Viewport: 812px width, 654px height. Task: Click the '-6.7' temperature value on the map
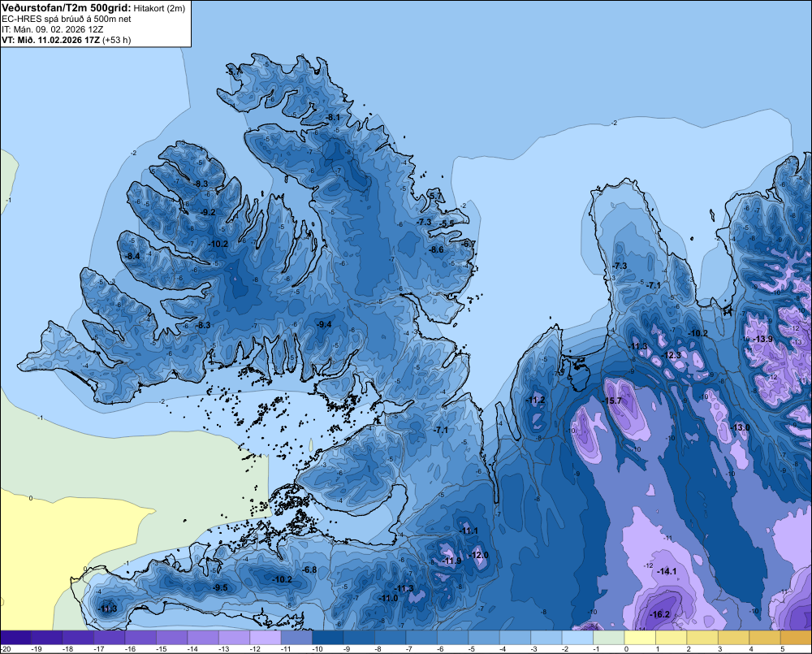[x=469, y=244]
